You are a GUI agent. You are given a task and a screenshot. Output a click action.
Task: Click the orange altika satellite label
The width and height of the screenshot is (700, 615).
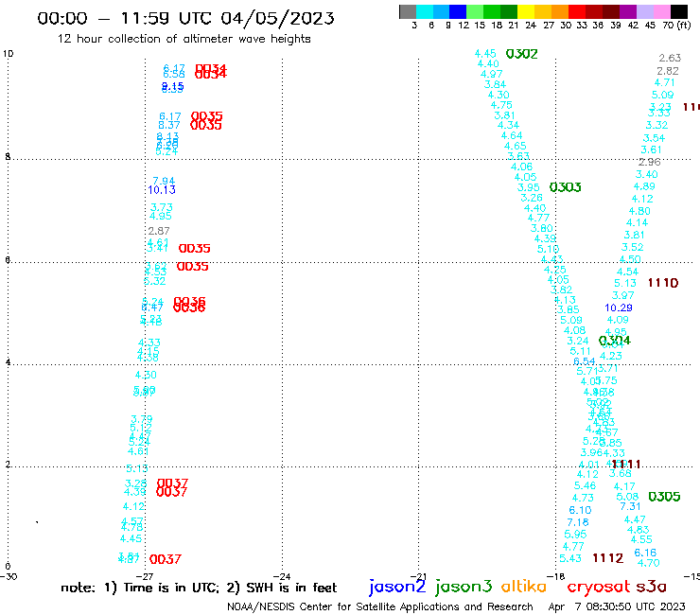click(x=523, y=586)
